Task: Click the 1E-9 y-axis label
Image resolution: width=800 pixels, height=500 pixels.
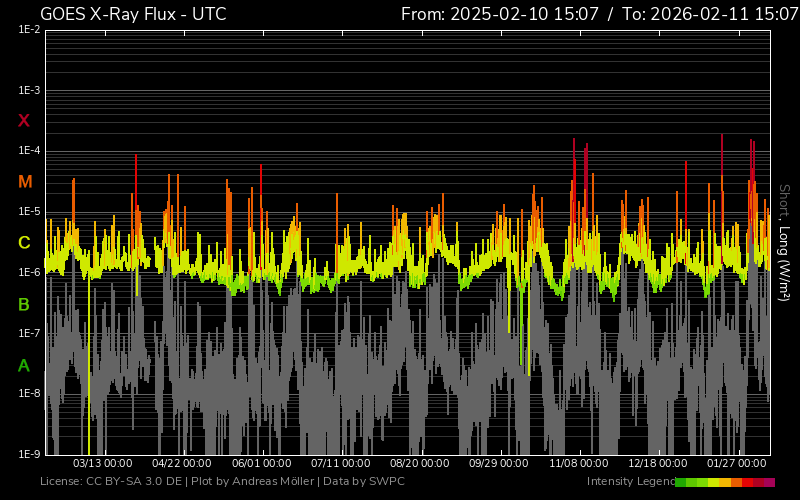Action: 29,454
